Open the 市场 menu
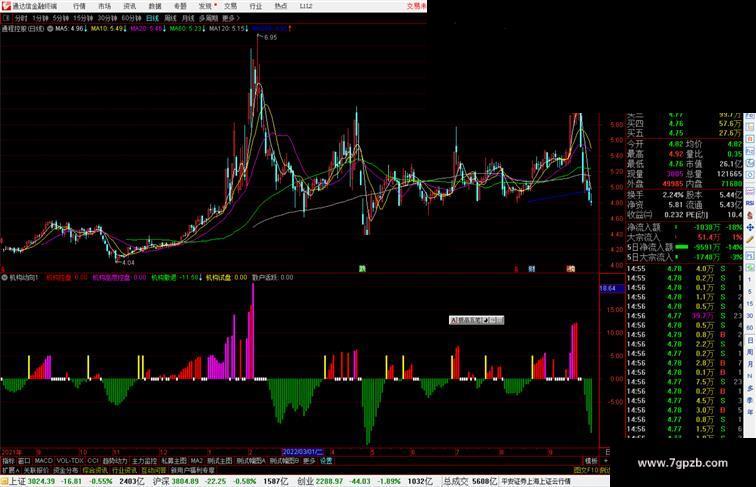The height and width of the screenshot is (487, 756). click(x=104, y=6)
